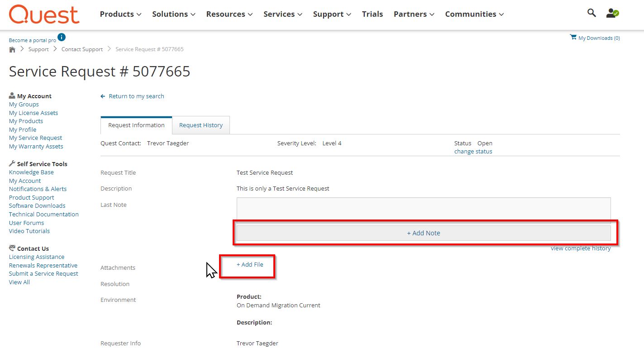Click the user account profile icon
644x363 pixels.
[x=612, y=13]
